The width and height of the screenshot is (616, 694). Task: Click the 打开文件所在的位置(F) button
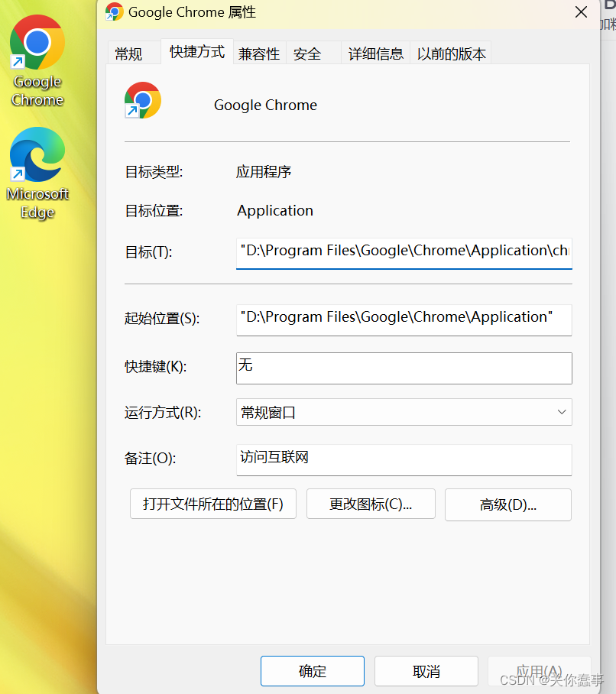213,504
